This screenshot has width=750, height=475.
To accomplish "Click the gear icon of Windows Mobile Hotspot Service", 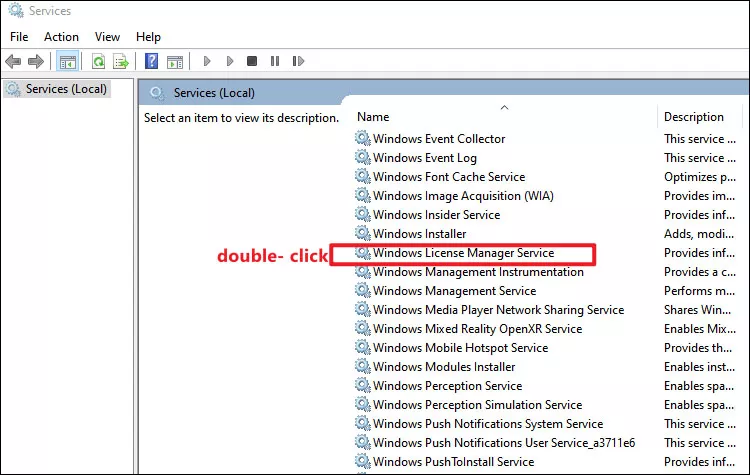I will [363, 348].
